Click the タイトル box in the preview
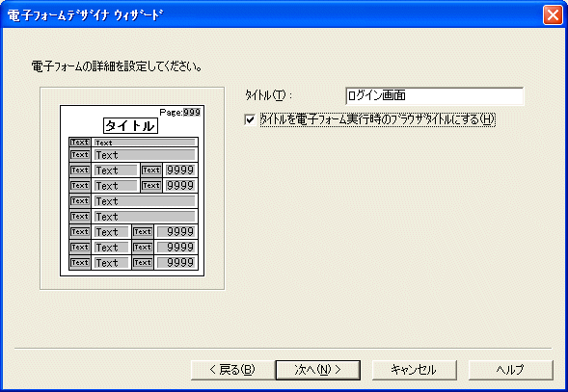 [x=130, y=126]
